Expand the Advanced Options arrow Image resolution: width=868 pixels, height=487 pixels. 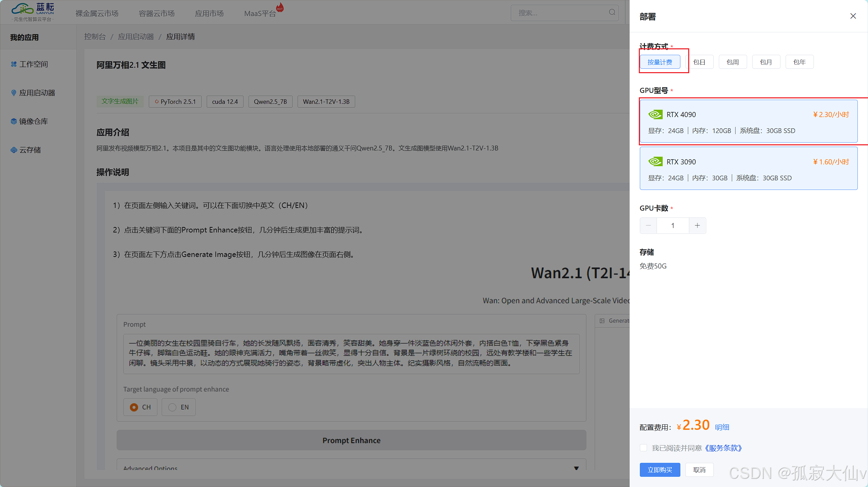pyautogui.click(x=576, y=468)
